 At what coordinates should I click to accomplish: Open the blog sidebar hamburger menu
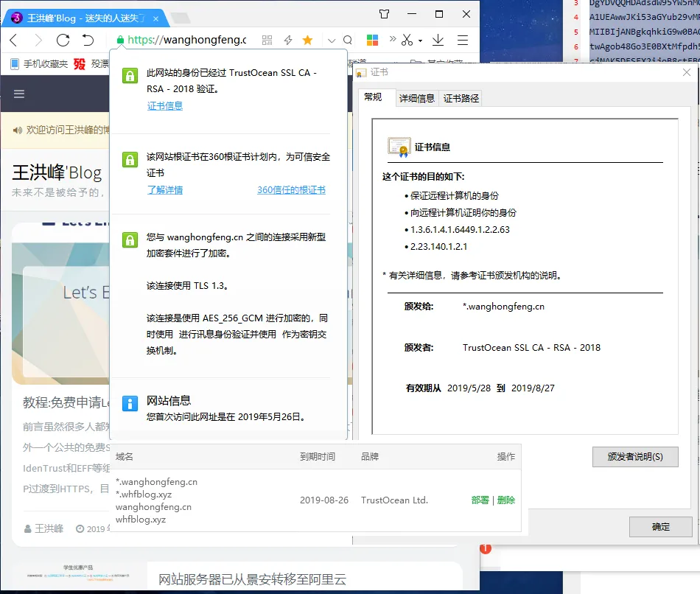18,94
